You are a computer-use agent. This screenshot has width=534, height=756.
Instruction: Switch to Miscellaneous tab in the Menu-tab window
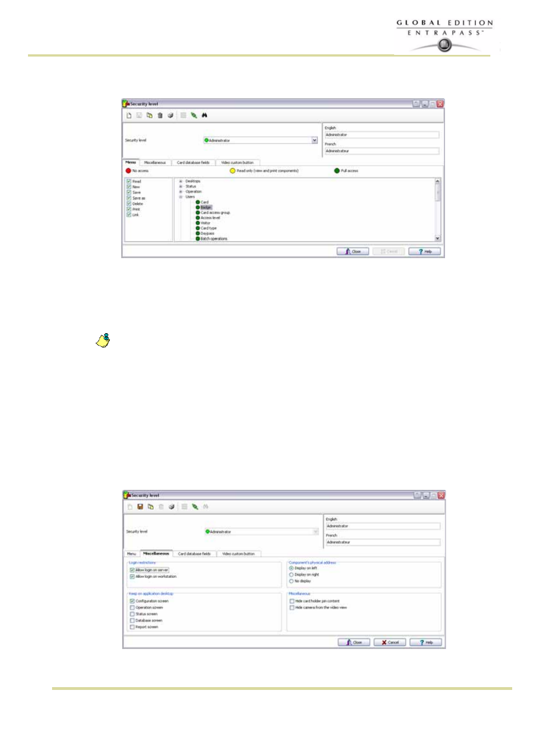[x=155, y=163]
